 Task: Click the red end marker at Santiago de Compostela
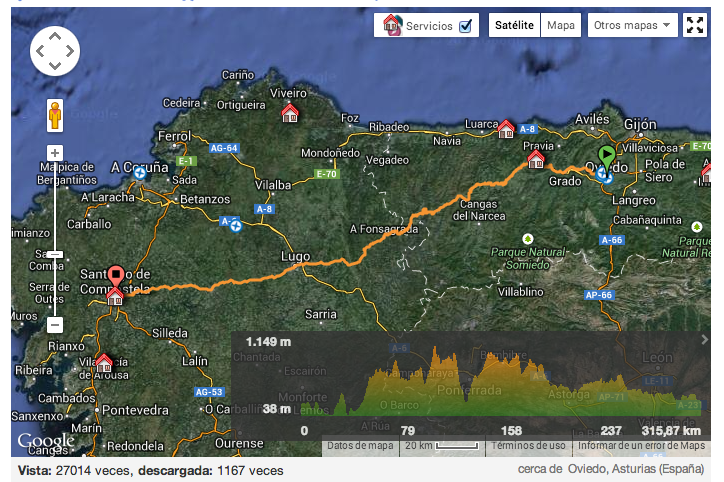coord(115,277)
